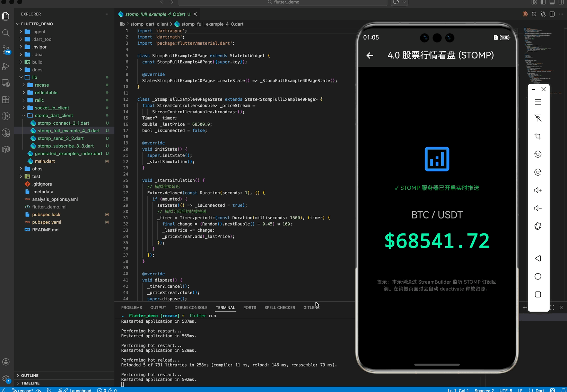567x392 pixels.
Task: Open the Search view in the activity bar
Action: pyautogui.click(x=6, y=33)
